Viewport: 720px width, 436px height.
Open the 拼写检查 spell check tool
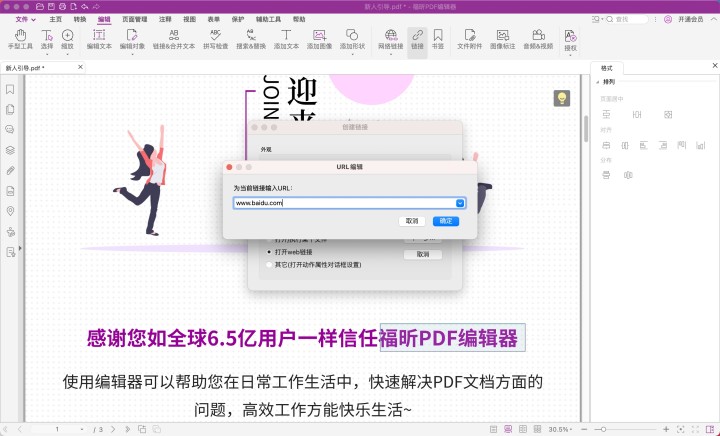point(215,39)
